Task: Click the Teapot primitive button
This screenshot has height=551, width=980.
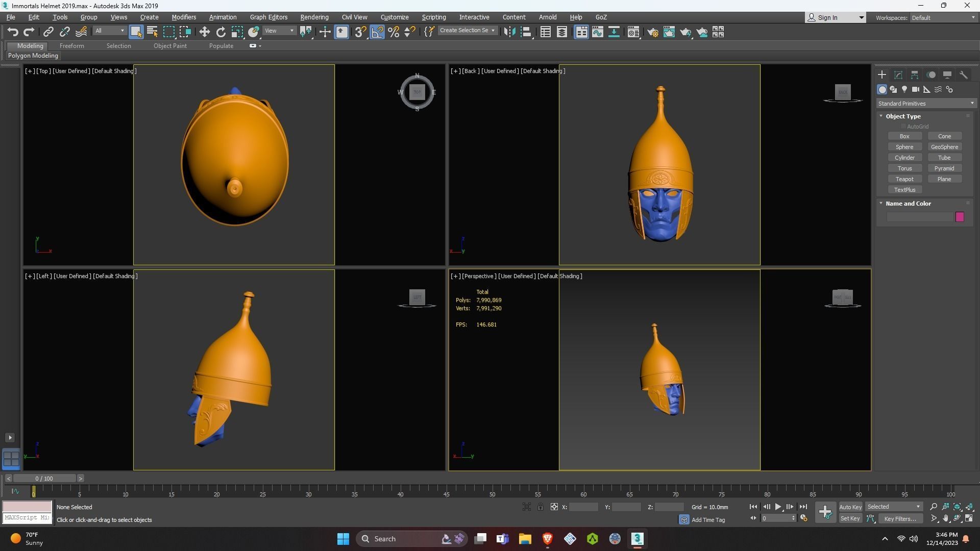Action: pyautogui.click(x=904, y=179)
